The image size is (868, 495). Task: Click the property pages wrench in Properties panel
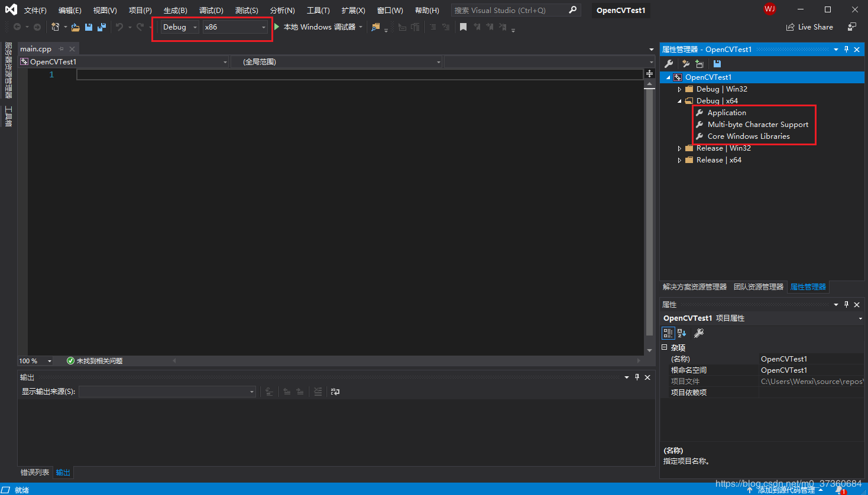(698, 333)
